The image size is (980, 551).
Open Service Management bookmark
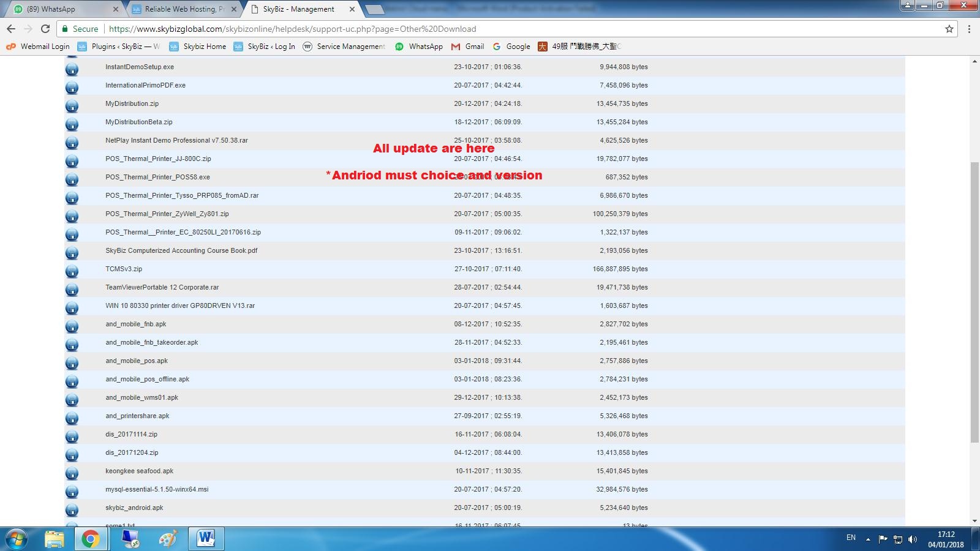click(344, 47)
